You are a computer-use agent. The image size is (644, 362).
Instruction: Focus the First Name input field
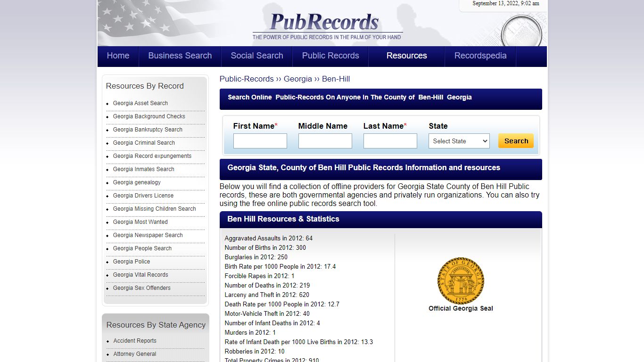260,141
